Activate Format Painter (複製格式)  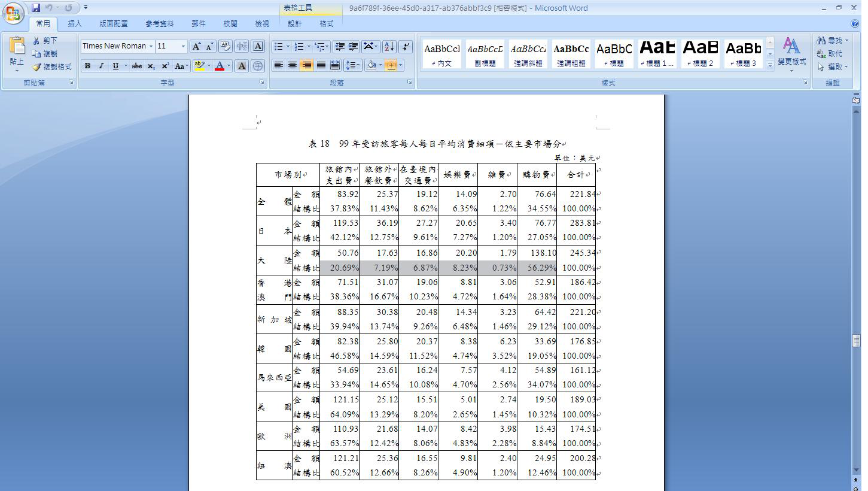pos(52,67)
